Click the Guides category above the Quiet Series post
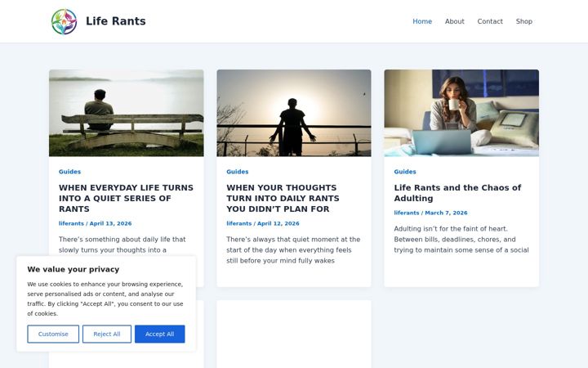 coord(69,172)
